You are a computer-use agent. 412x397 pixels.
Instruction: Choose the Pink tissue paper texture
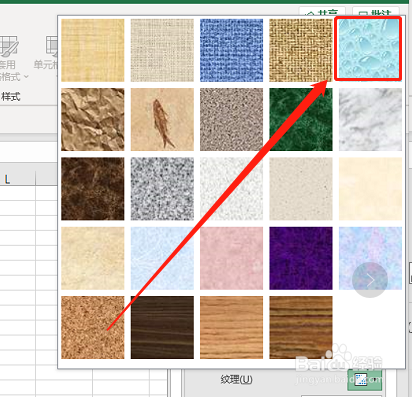[x=231, y=258]
